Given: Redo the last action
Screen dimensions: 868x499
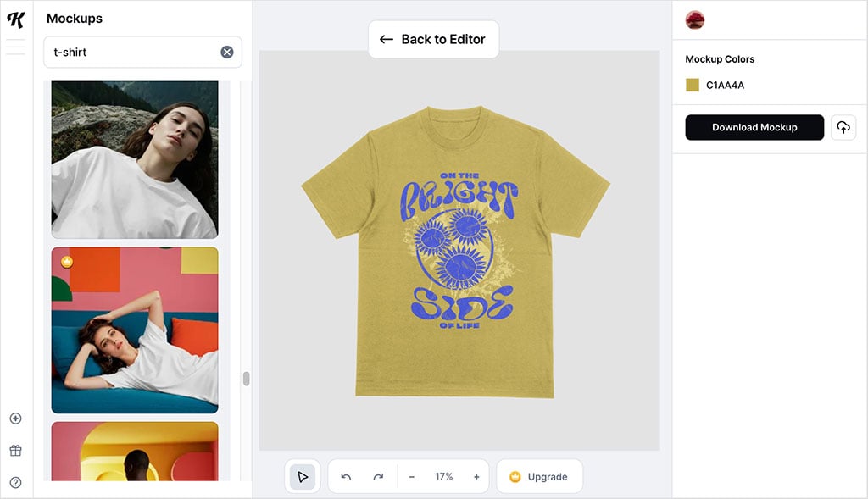Looking at the screenshot, I should (378, 477).
